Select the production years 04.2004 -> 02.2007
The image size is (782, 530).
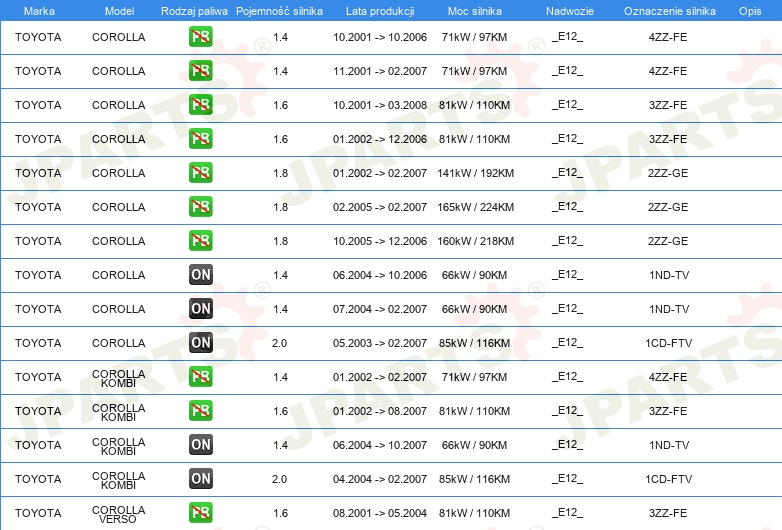[x=380, y=479]
